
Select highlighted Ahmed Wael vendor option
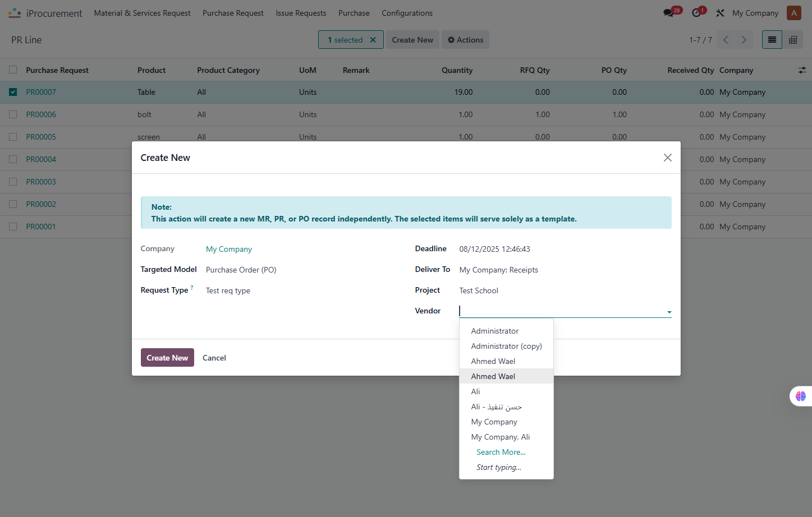pos(506,376)
